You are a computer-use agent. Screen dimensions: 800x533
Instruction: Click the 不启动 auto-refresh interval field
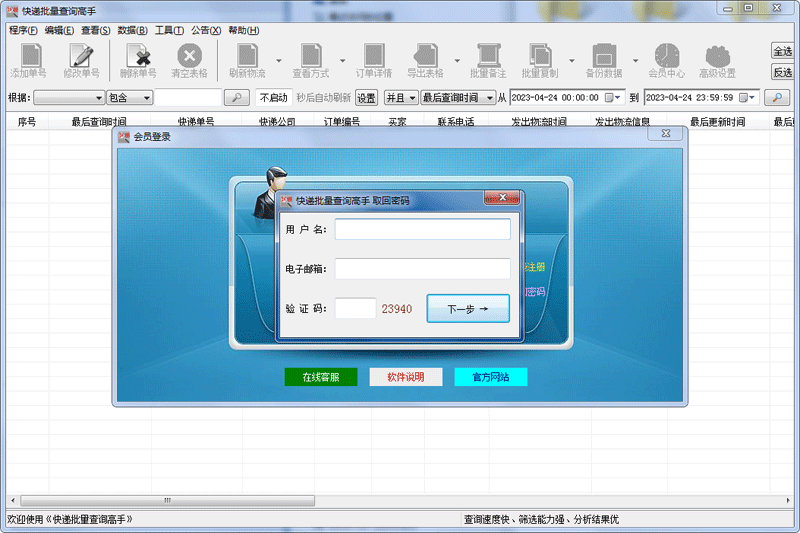pyautogui.click(x=273, y=97)
